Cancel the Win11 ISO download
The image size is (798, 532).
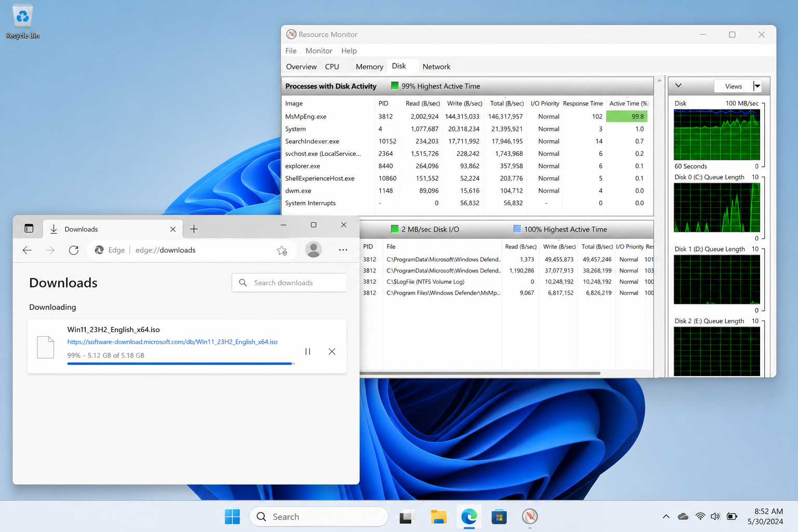coord(332,352)
